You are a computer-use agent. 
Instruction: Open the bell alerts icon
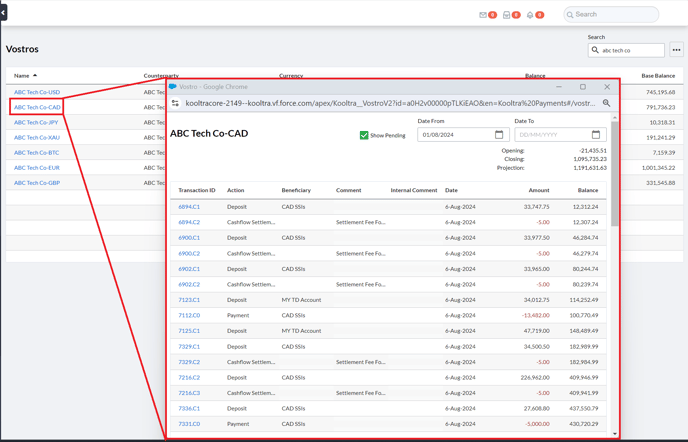point(530,15)
